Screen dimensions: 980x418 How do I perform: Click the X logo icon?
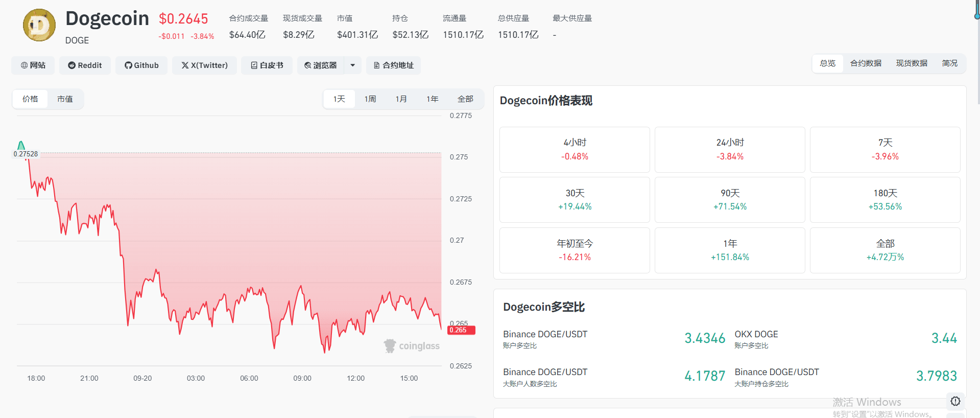click(x=185, y=65)
